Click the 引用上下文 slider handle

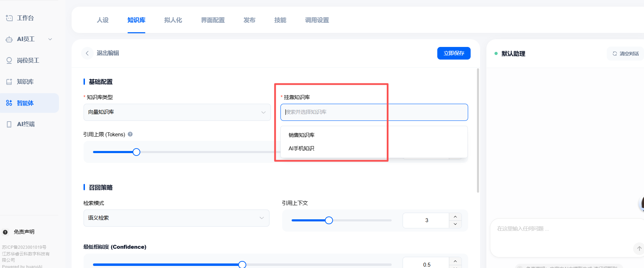click(x=329, y=220)
